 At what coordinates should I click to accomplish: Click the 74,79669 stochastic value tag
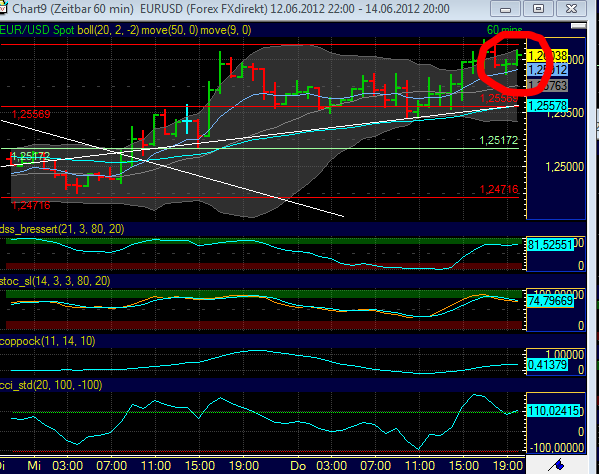[x=550, y=301]
